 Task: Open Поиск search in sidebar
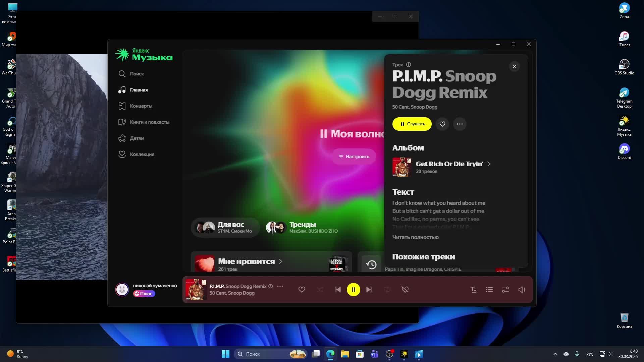(137, 74)
